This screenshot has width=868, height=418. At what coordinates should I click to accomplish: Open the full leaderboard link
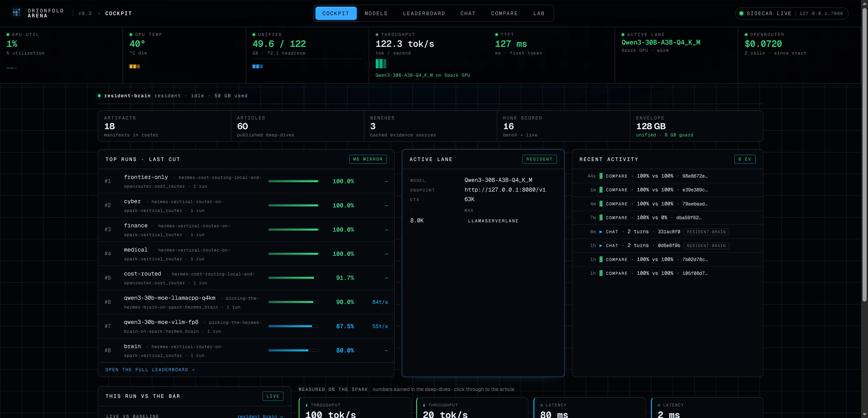(150, 370)
